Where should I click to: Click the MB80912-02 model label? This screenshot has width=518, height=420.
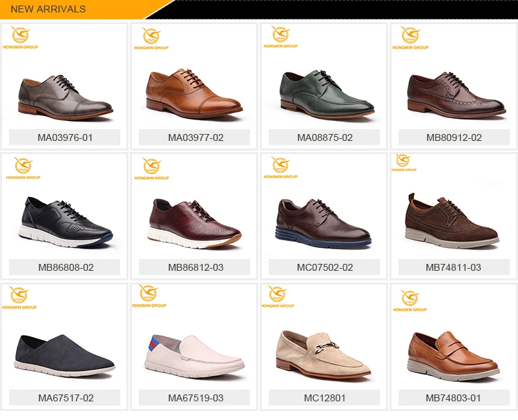(454, 137)
